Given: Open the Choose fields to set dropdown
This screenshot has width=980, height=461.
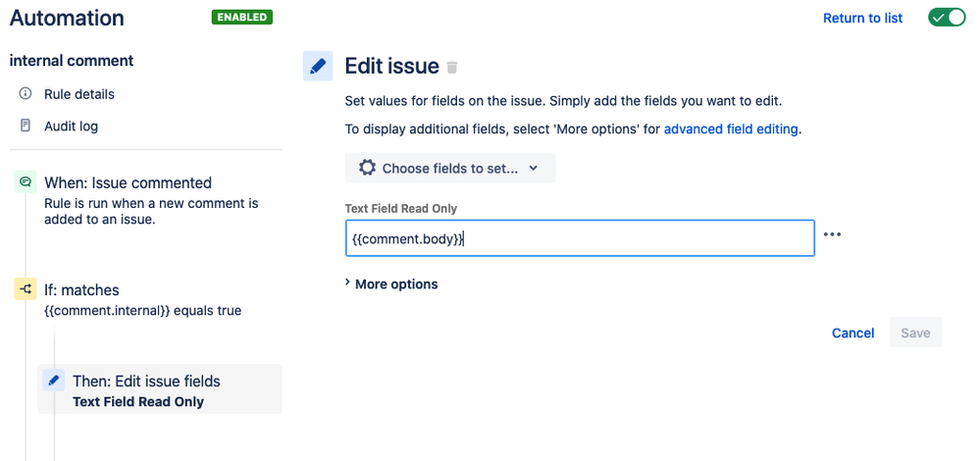Looking at the screenshot, I should click(450, 168).
